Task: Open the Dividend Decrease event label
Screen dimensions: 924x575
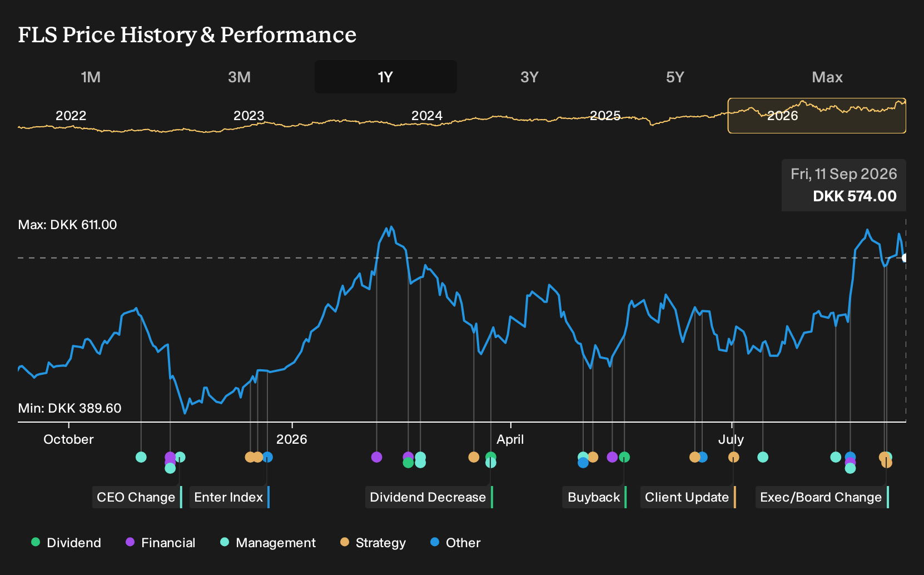Action: 429,497
